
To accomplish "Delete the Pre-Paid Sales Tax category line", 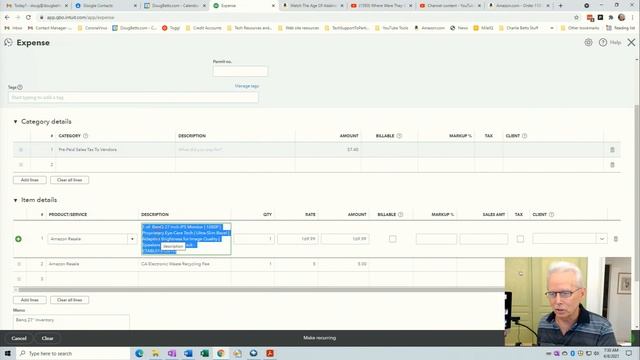I will [x=612, y=150].
